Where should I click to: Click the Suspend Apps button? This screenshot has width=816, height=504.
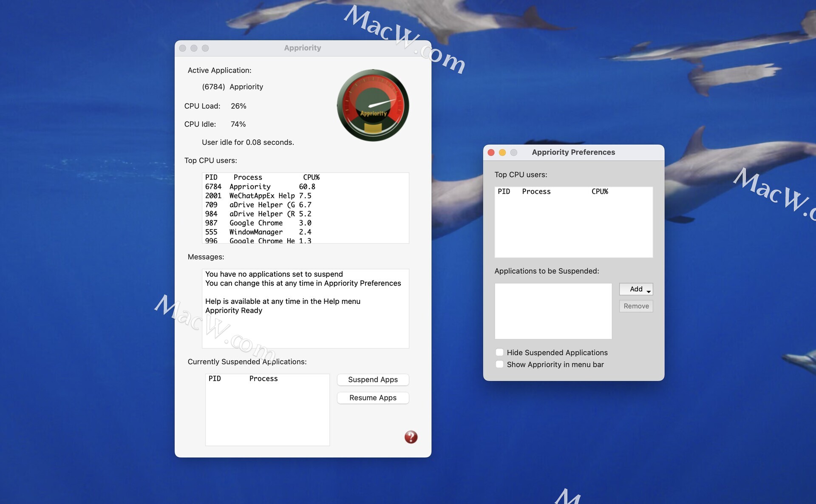pos(373,379)
